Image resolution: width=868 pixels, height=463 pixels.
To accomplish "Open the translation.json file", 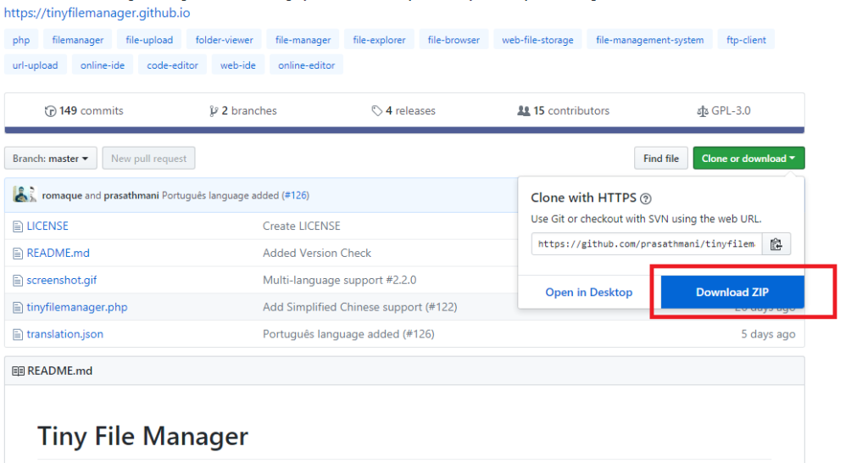I will point(65,334).
